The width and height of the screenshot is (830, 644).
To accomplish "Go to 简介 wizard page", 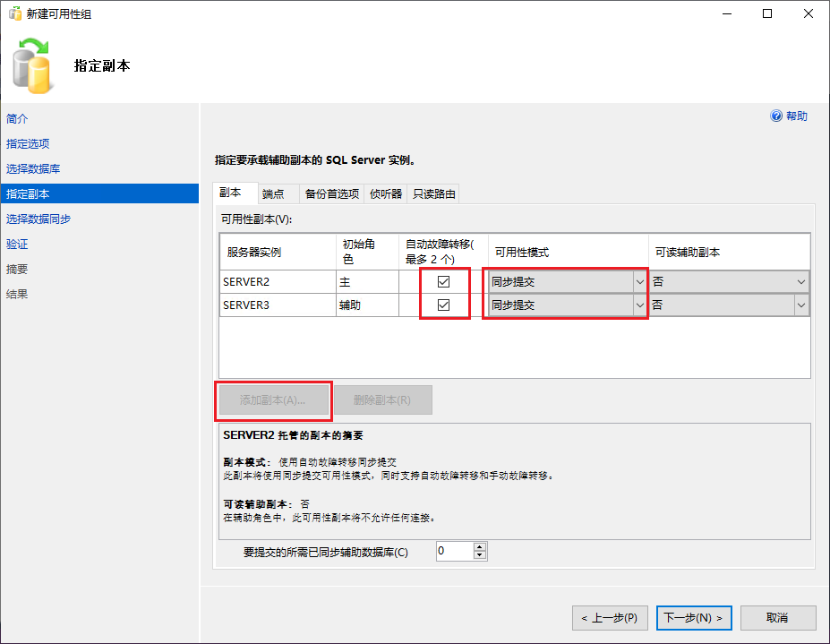I will [x=17, y=118].
